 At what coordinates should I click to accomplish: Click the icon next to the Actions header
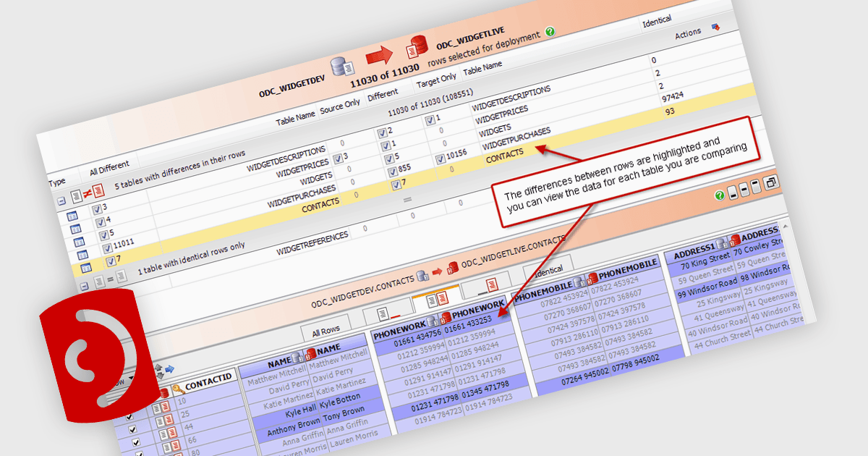coord(716,27)
